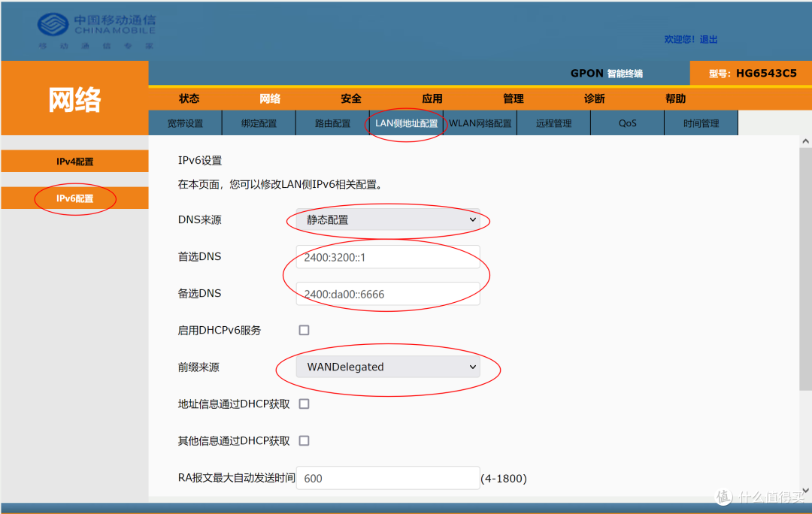Viewport: 812px width, 514px height.
Task: Open the 诊断 (Diagnostics) tab
Action: [x=594, y=98]
